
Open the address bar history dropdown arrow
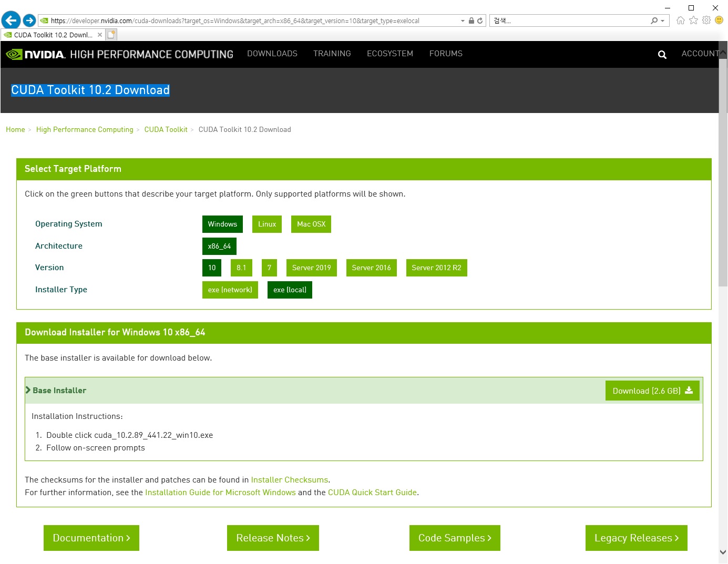click(463, 21)
